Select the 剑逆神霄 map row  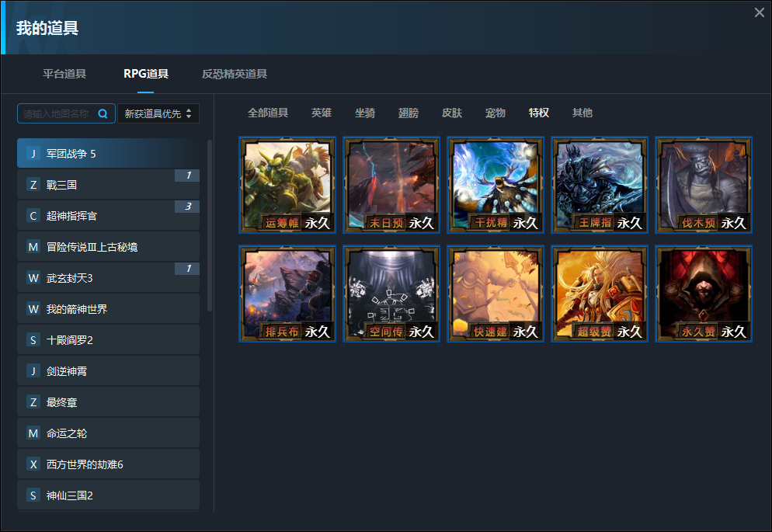(108, 371)
